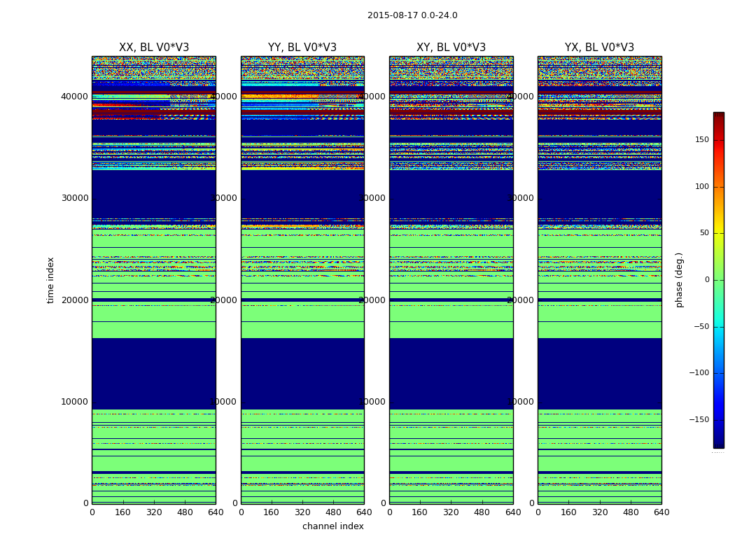Click the figure title '2015-08-17 0.0-24.0'

[412, 15]
